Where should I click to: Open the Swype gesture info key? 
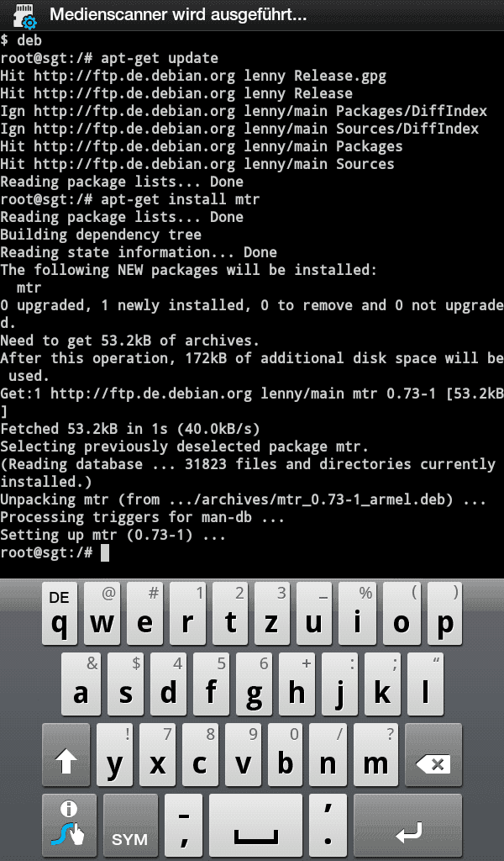coord(69,825)
